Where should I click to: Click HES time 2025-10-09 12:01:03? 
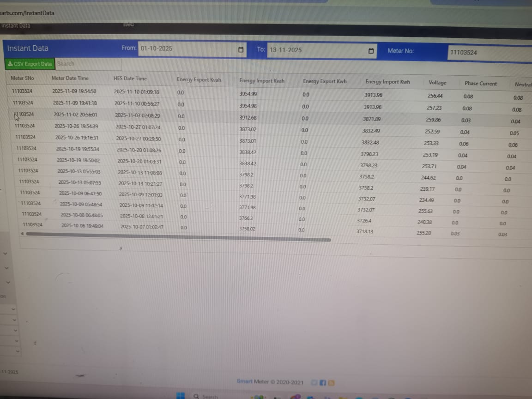141,195
